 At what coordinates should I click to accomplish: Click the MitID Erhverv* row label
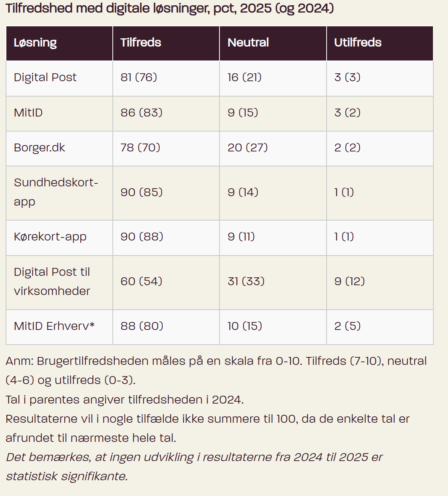54,326
